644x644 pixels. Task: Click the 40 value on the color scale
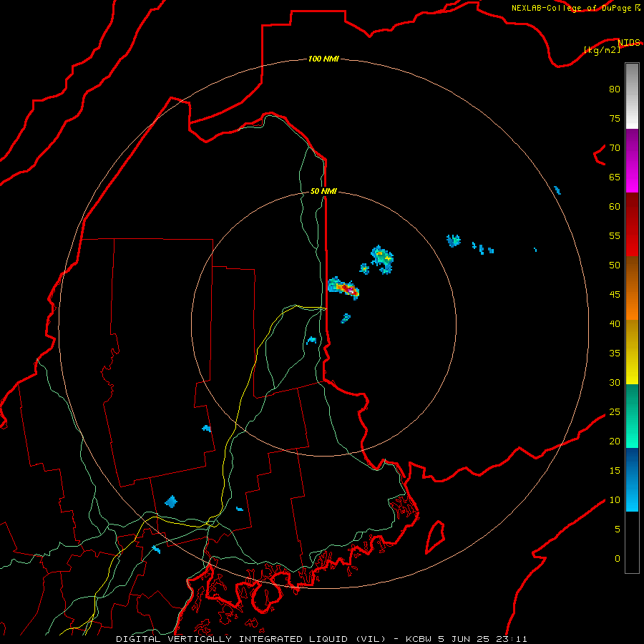[x=615, y=323]
